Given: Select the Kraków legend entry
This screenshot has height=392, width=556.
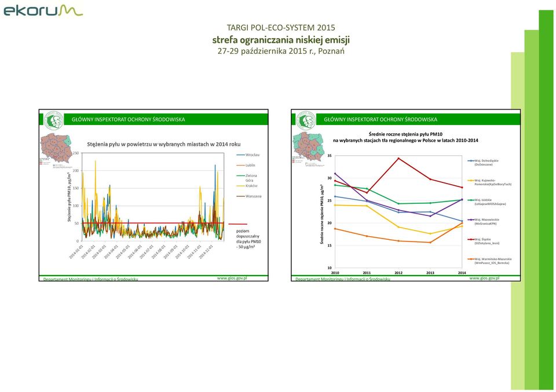Looking at the screenshot, I should pyautogui.click(x=247, y=186).
